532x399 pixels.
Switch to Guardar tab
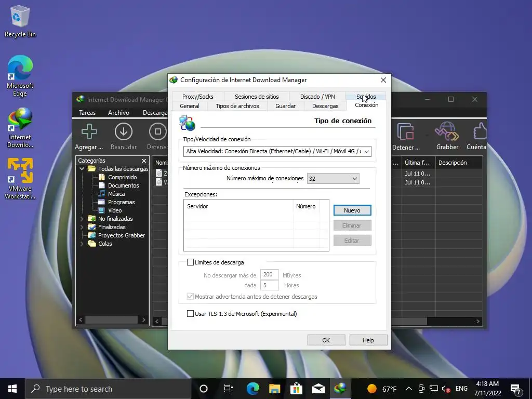pyautogui.click(x=285, y=106)
